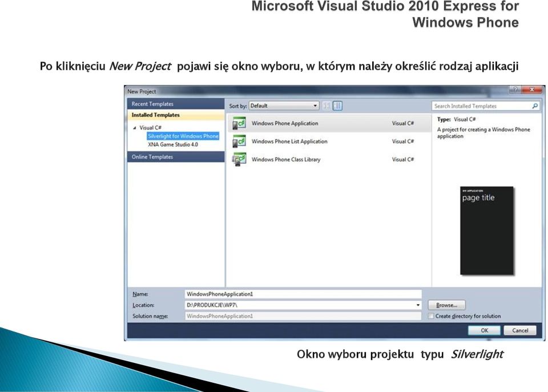Select XNA Game Studio 4.0
548x392 pixels.
(x=173, y=144)
